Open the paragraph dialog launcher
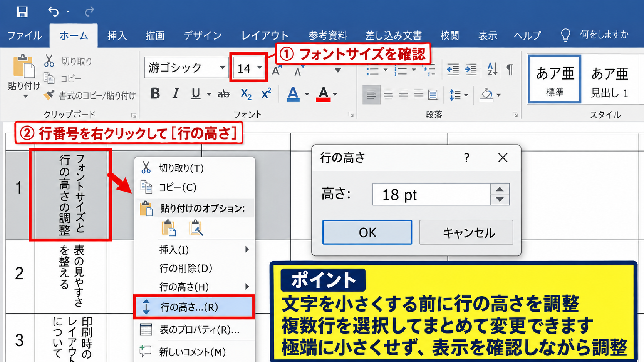 [x=515, y=115]
